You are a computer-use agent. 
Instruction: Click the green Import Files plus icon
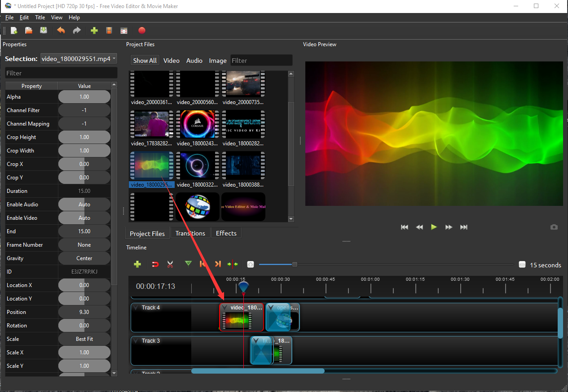94,30
